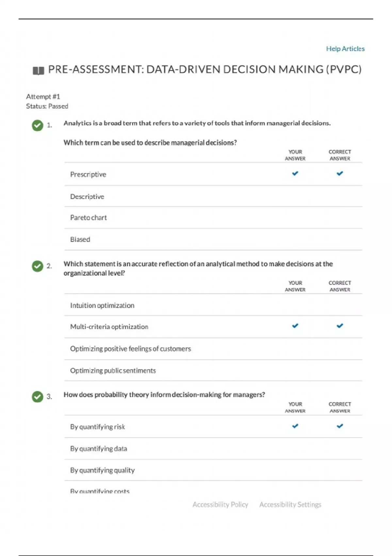Click the blue checkmark under Your Answer for Prescriptive
Image resolution: width=392 pixels, height=556 pixels.
[x=295, y=174]
